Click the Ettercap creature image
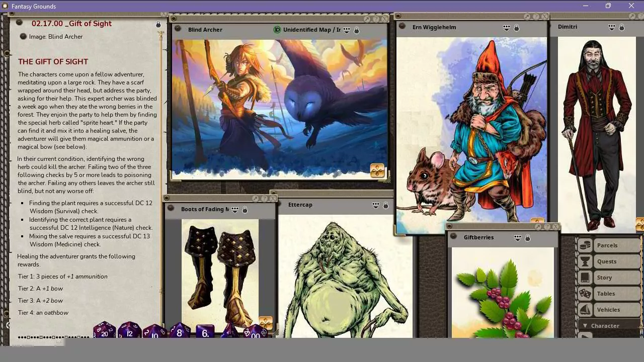 345,277
